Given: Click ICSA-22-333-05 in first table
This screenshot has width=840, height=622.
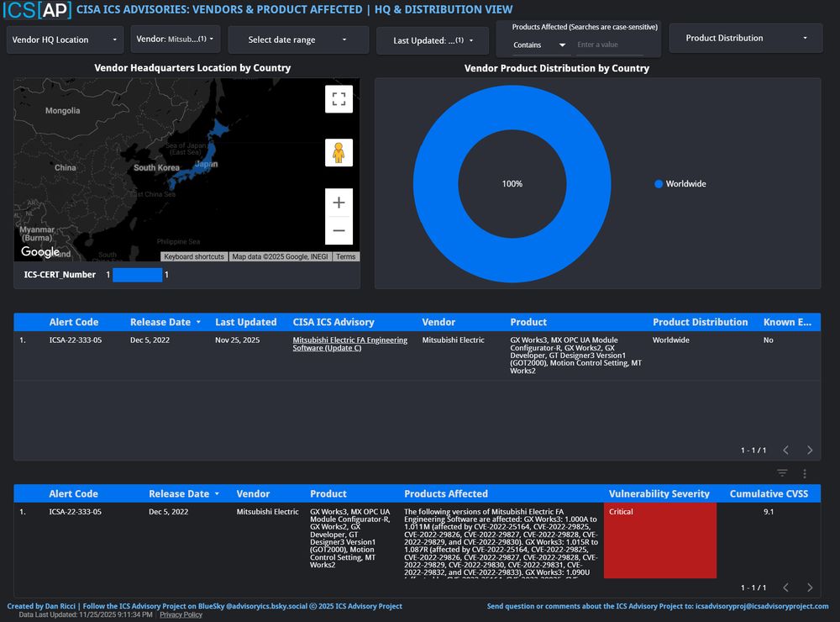Looking at the screenshot, I should (x=76, y=340).
